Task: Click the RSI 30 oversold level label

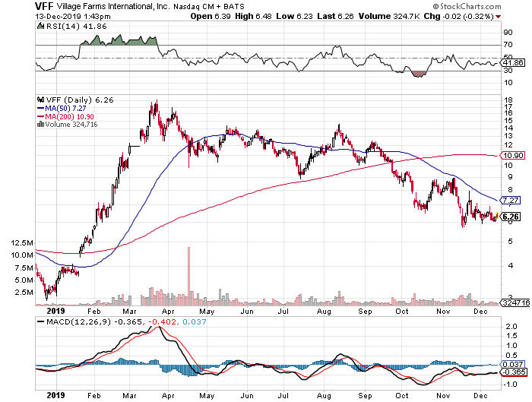Action: pyautogui.click(x=508, y=71)
